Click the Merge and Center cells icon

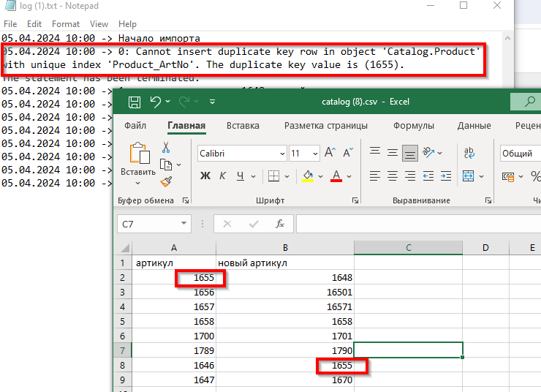pos(469,176)
